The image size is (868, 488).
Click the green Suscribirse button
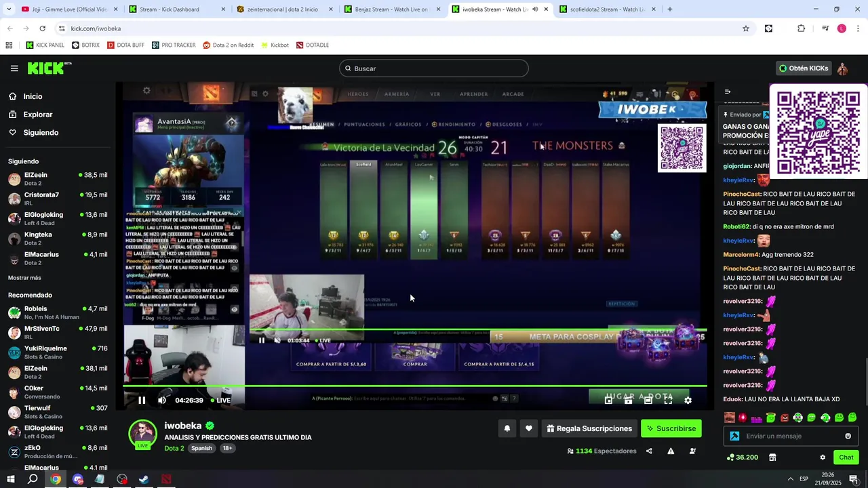point(671,428)
